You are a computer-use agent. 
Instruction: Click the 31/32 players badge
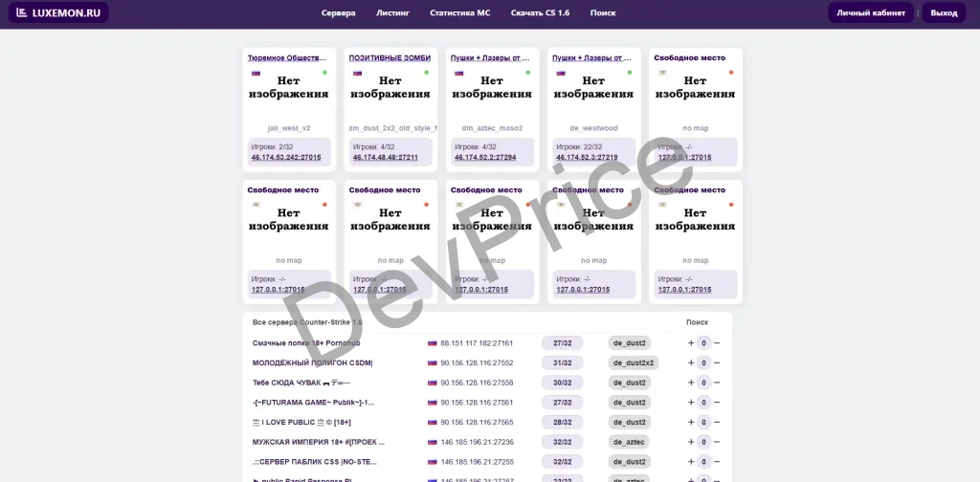tap(563, 362)
